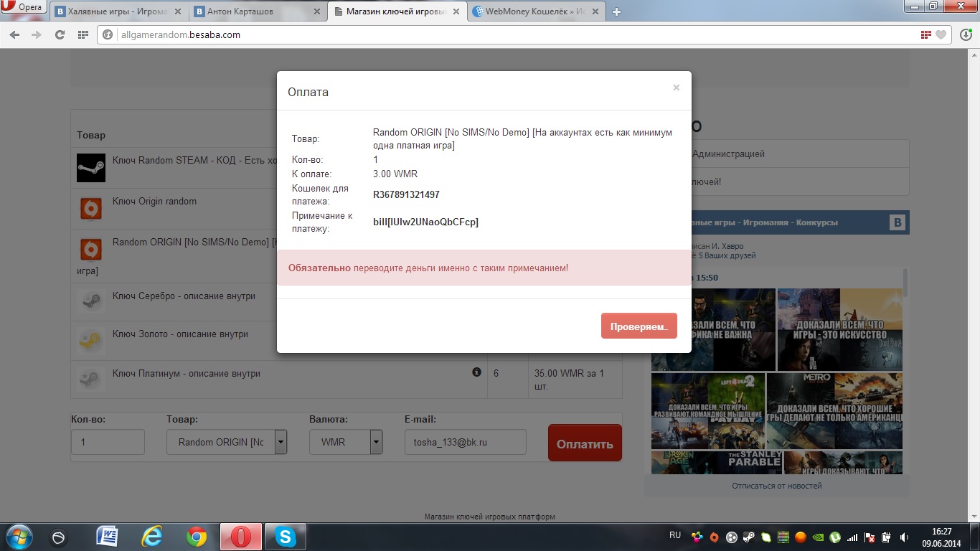Open Google Chrome from taskbar

(197, 537)
